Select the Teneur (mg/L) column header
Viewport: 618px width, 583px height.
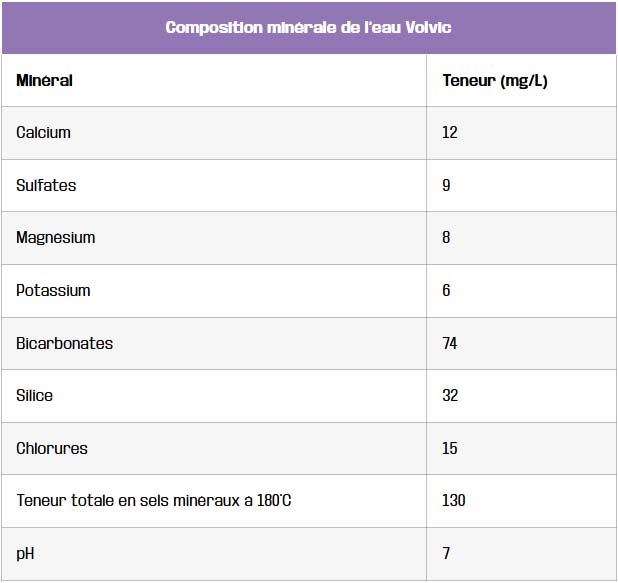point(495,81)
